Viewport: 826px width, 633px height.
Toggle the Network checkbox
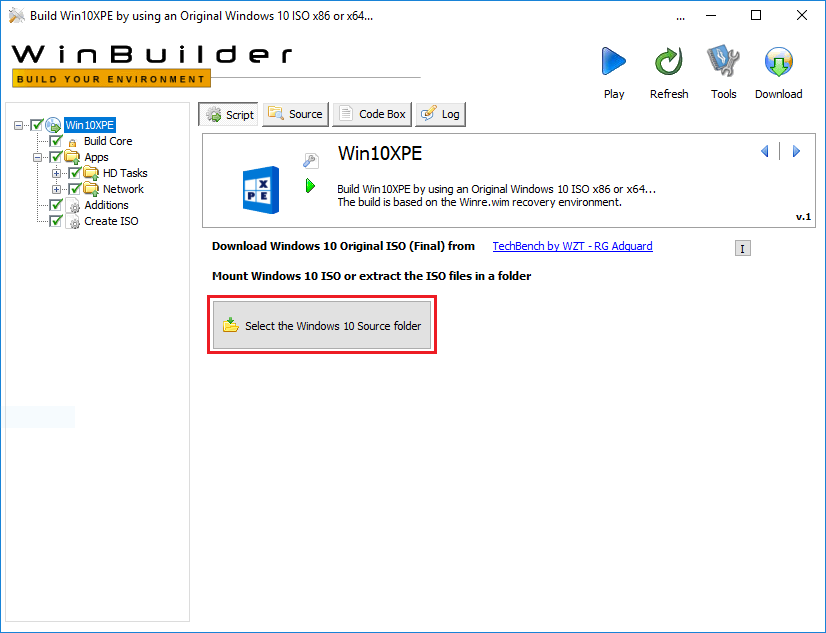click(75, 189)
